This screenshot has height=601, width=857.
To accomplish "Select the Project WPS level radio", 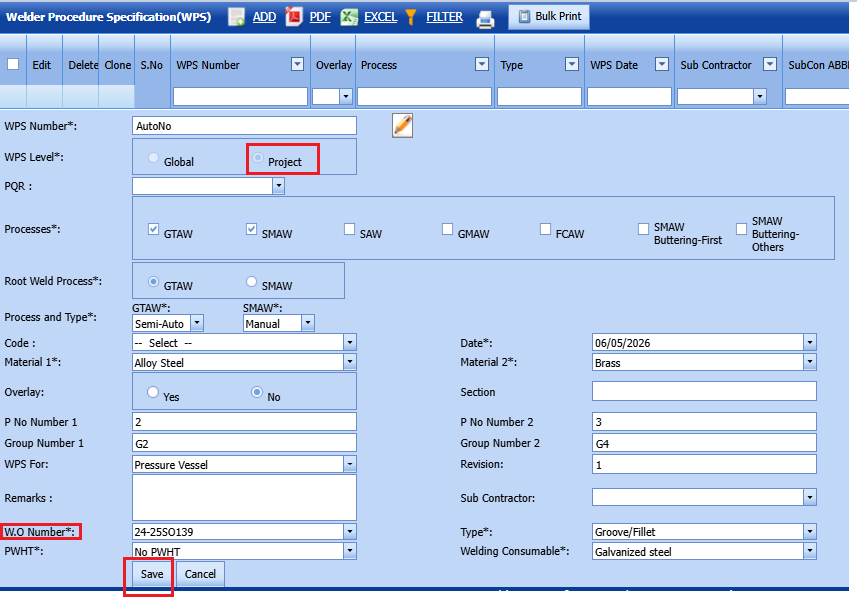I will click(258, 158).
